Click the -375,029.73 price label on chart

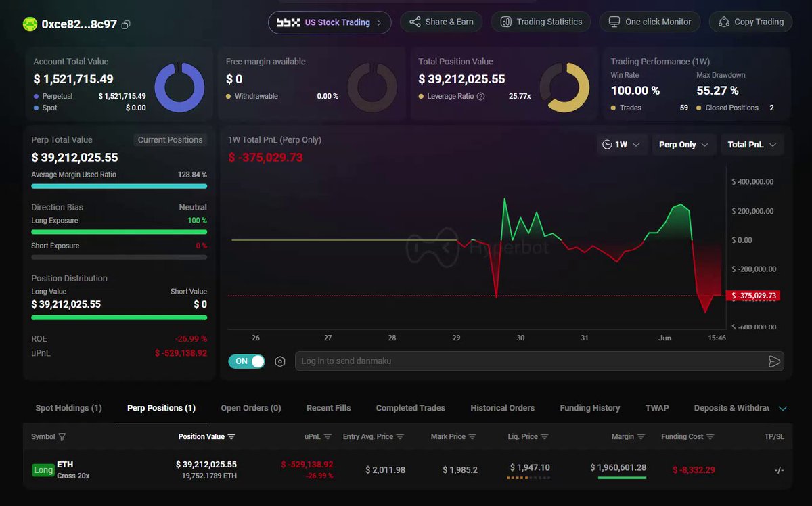[x=752, y=296]
